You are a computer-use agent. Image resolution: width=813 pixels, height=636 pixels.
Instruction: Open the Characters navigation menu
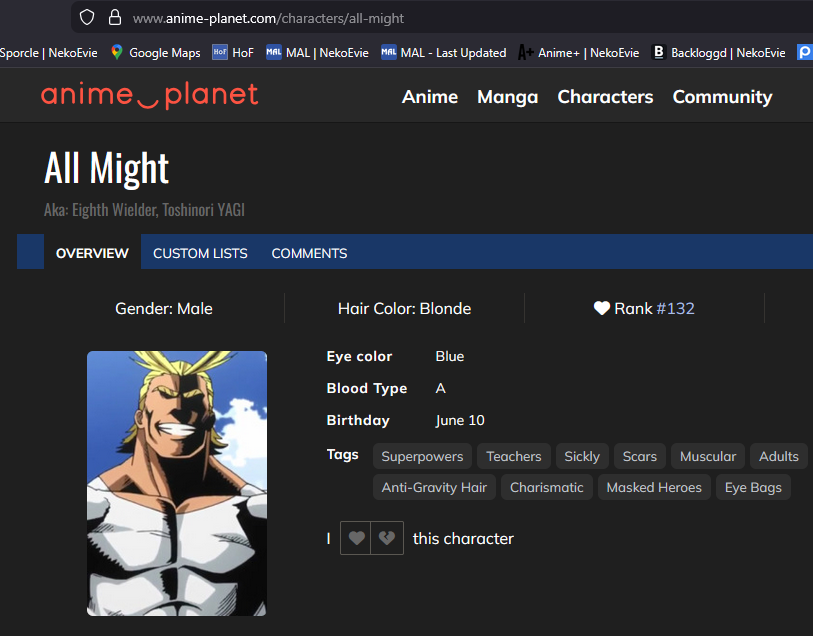605,97
